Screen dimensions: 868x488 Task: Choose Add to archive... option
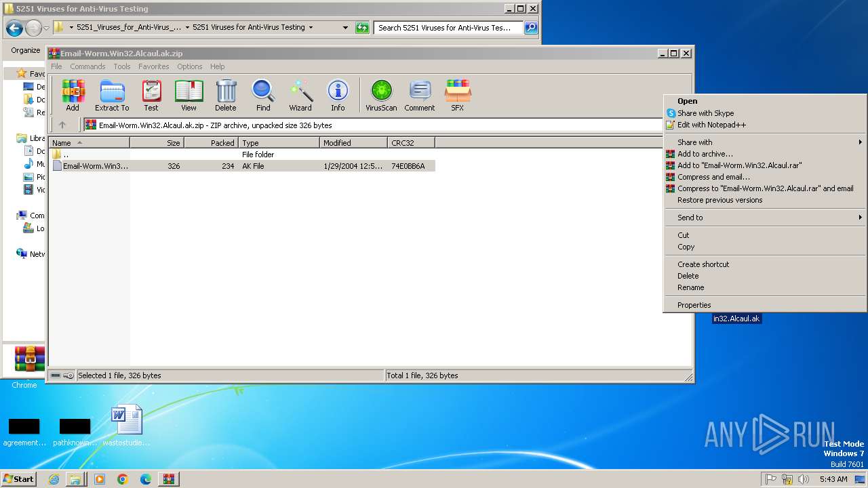tap(765, 154)
